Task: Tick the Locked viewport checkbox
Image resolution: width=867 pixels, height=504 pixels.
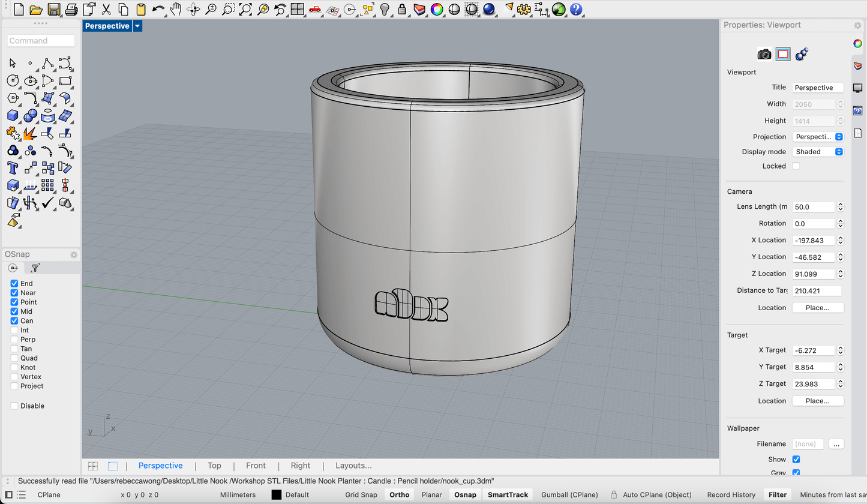Action: pyautogui.click(x=796, y=166)
